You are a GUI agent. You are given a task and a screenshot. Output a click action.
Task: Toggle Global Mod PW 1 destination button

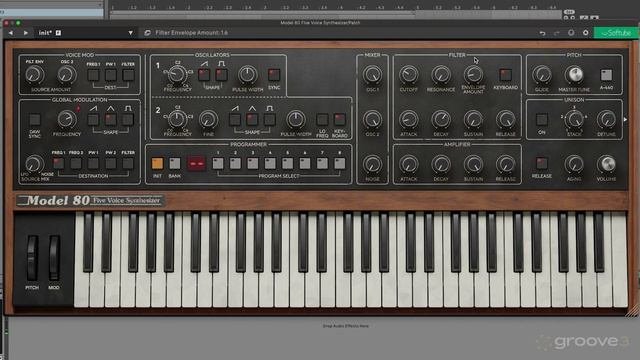[x=93, y=164]
